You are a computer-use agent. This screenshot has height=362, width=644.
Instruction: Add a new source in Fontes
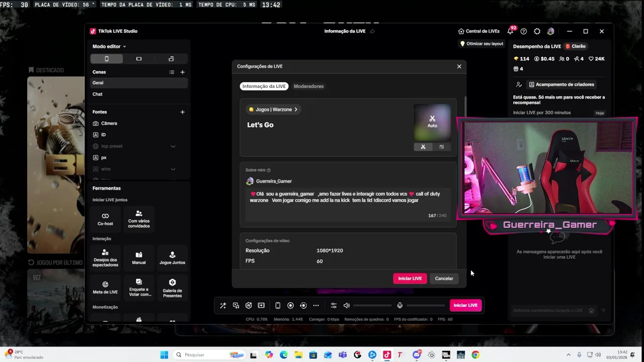pos(183,112)
